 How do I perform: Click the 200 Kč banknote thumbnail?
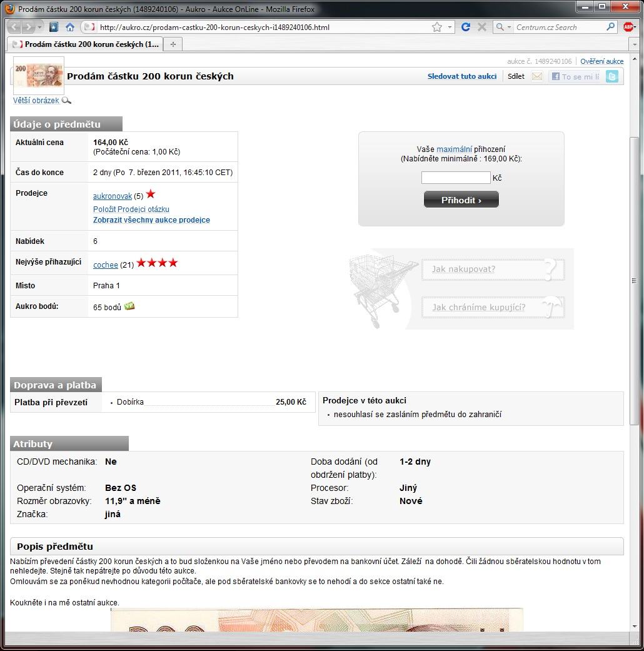click(x=39, y=75)
